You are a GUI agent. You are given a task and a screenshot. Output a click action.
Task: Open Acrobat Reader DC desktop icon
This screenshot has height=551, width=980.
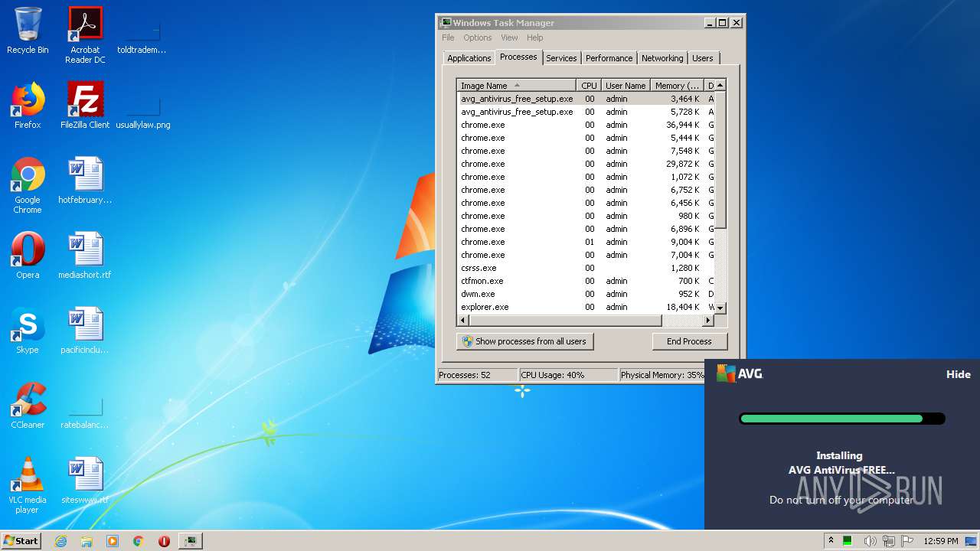[85, 35]
